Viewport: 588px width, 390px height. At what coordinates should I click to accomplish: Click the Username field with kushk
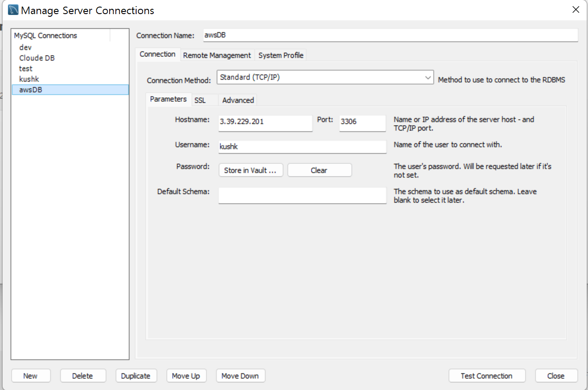(x=302, y=147)
